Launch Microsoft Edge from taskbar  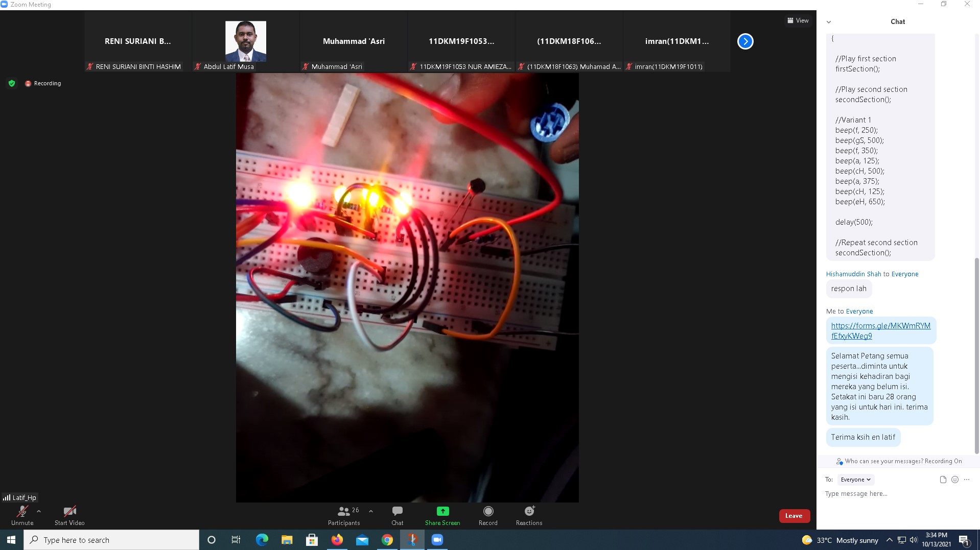point(262,540)
